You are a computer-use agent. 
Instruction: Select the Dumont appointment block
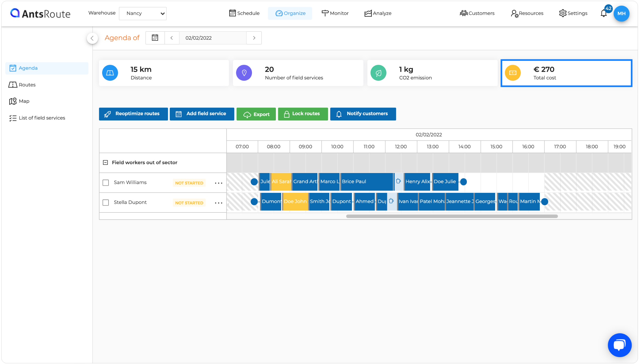click(271, 202)
